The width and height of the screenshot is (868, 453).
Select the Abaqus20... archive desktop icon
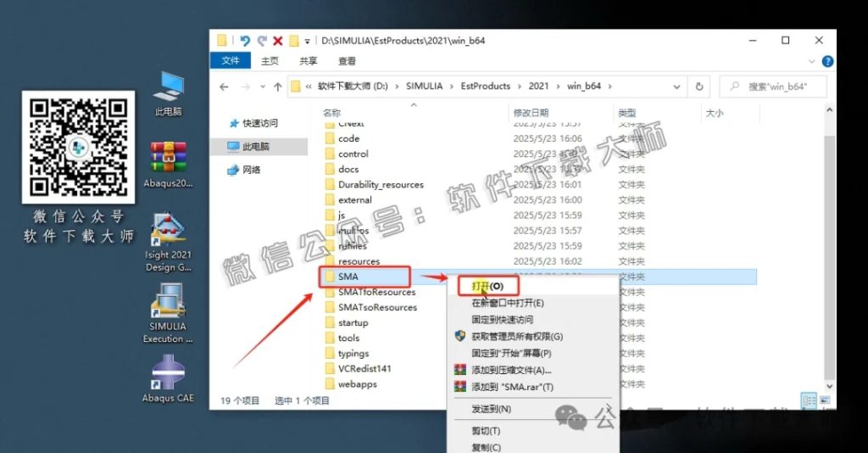(168, 165)
